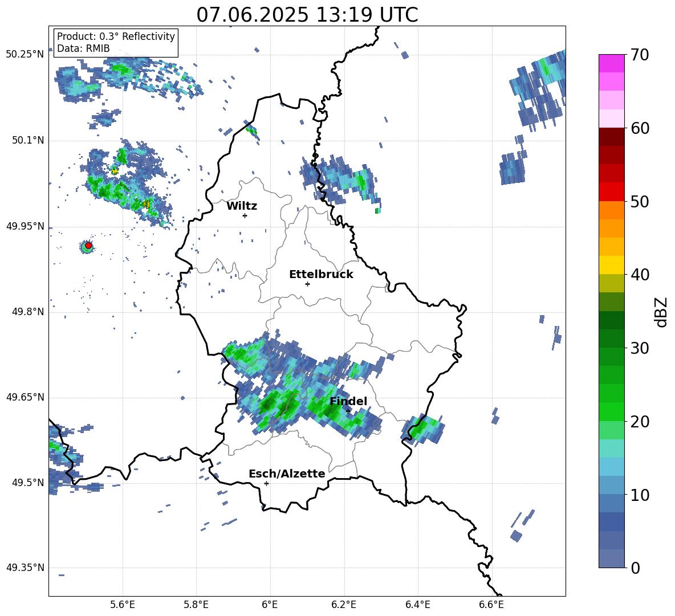Screen dimensions: 675x616
Task: Pick the yellow 40 dBZ colorbar swatch
Action: pyautogui.click(x=611, y=265)
